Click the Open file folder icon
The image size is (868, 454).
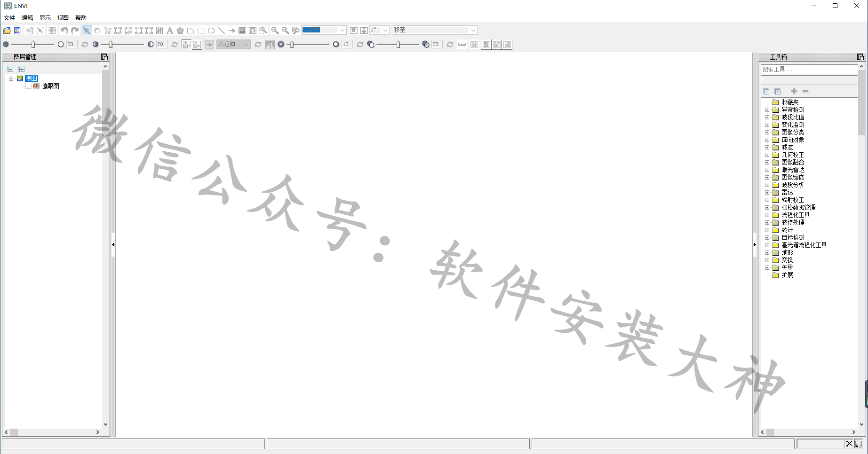click(7, 31)
